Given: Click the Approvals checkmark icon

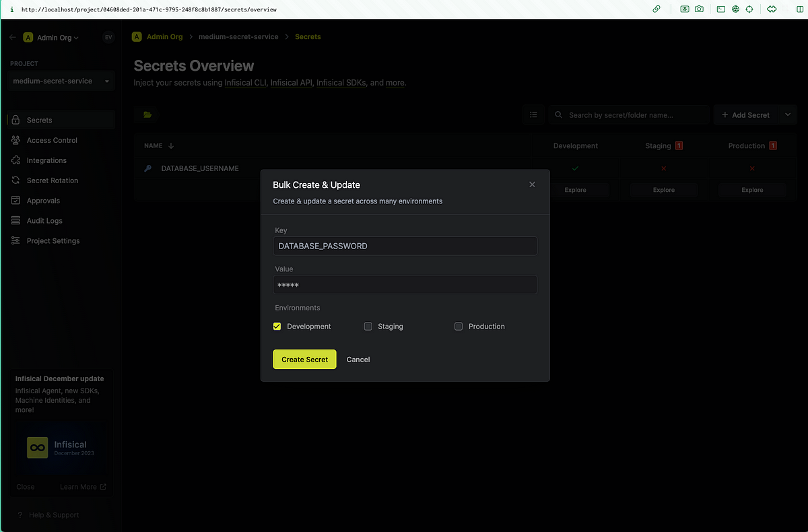Looking at the screenshot, I should click(x=15, y=201).
